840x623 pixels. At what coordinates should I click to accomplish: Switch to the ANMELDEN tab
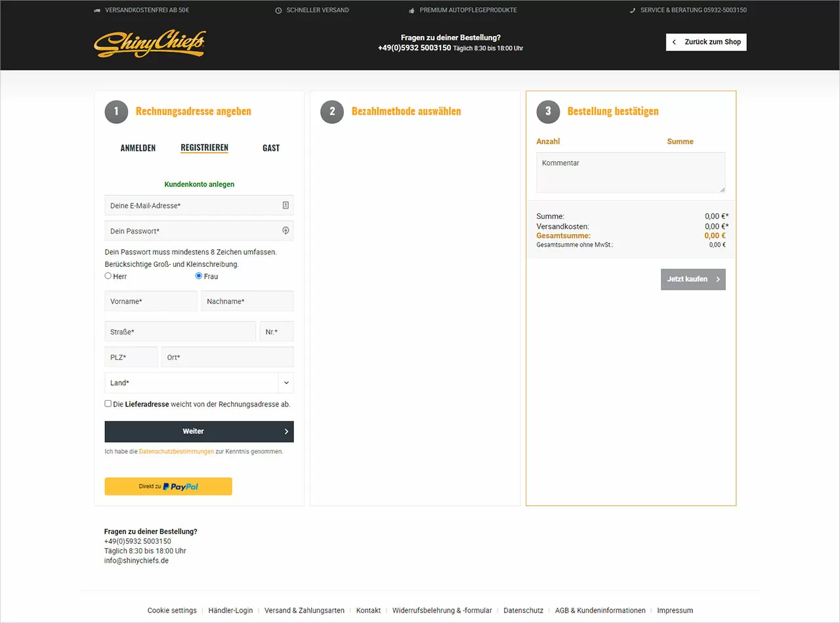[x=138, y=148]
